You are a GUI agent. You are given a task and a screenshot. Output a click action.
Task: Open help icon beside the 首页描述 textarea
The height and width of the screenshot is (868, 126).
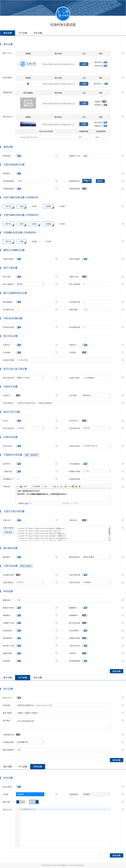123,720
